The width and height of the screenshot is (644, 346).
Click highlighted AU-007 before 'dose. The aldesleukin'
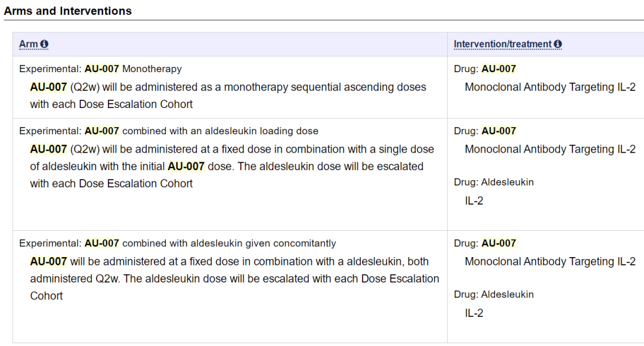pos(186,166)
